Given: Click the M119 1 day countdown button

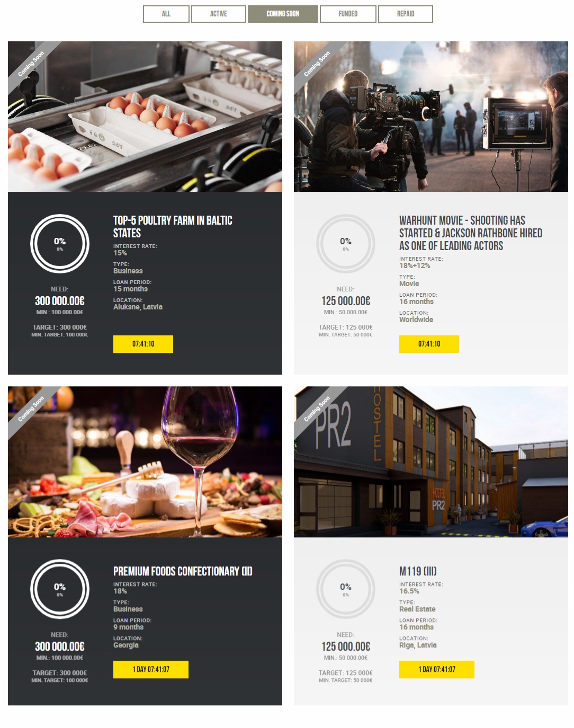Looking at the screenshot, I should click(x=437, y=669).
